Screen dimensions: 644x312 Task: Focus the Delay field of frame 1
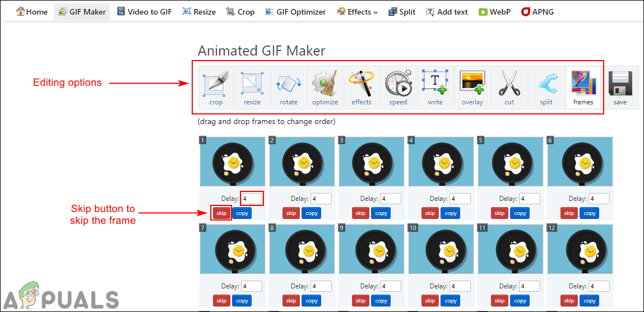click(x=251, y=199)
